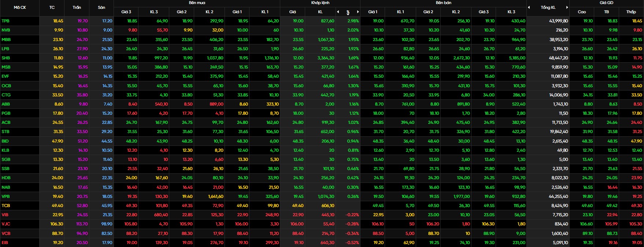Screen dimensions: 644x247
Task: Click the right arrow beside Tổng KL
Action: [x=567, y=7]
